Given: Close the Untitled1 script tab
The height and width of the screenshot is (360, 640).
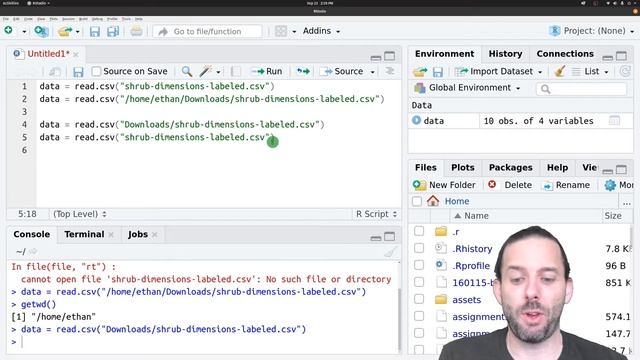Looking at the screenshot, I should click(76, 54).
